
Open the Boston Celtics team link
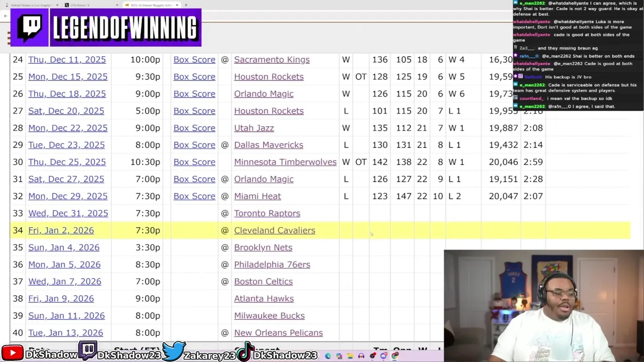pyautogui.click(x=263, y=282)
